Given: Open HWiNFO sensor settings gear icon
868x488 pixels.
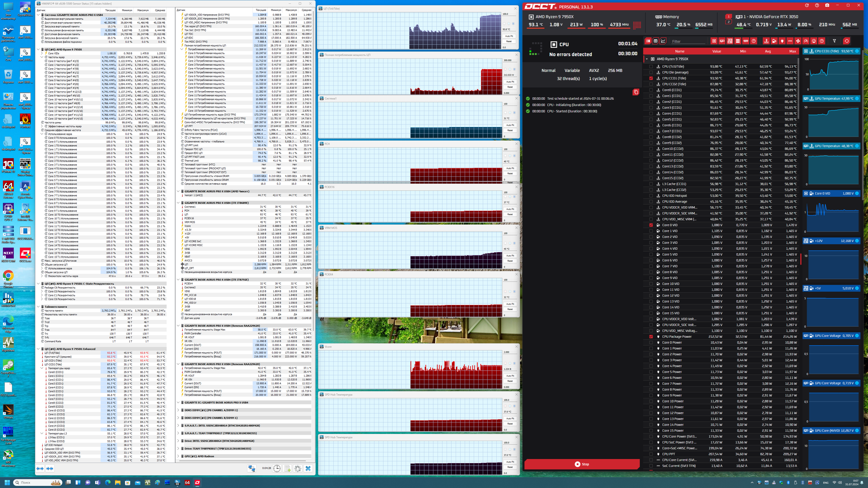Looking at the screenshot, I should [297, 468].
